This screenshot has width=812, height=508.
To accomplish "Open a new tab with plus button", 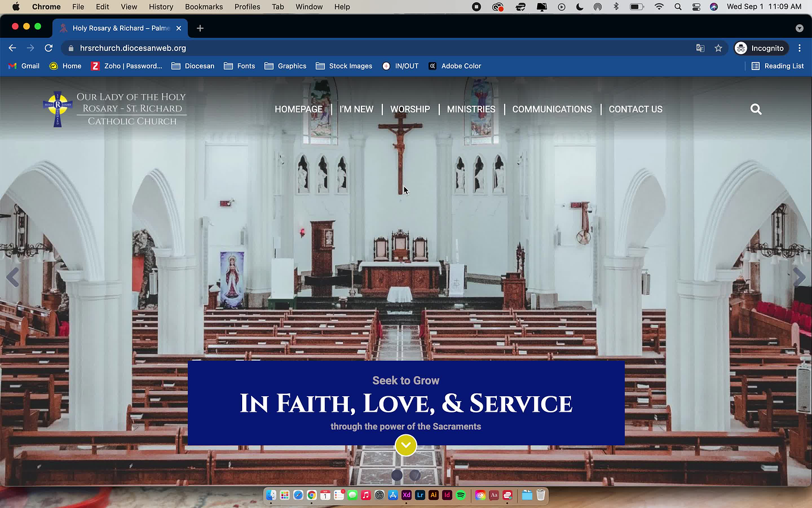I will 200,28.
